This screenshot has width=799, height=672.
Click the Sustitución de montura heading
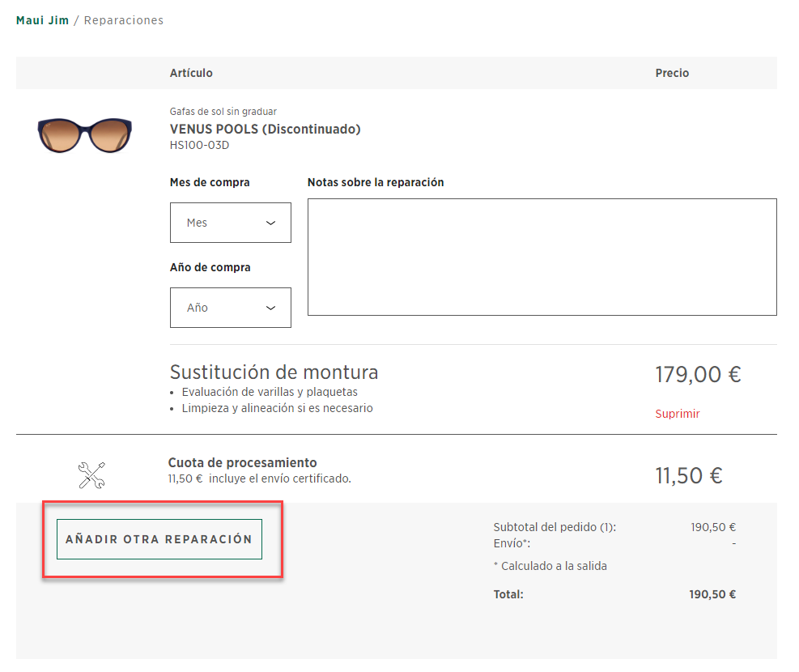[x=274, y=372]
